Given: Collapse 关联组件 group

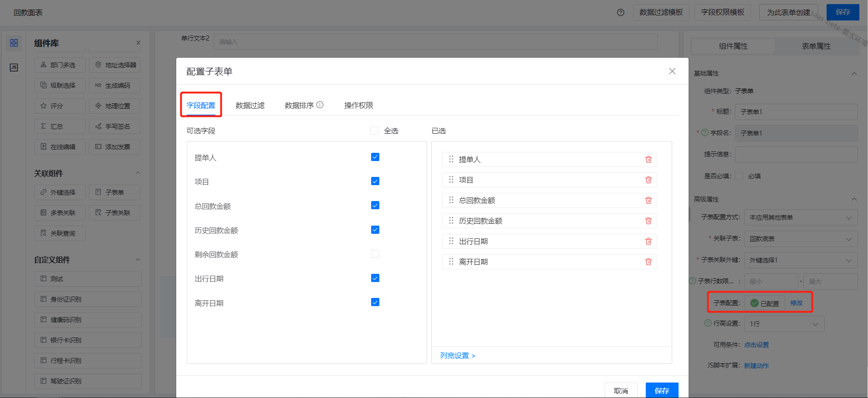Looking at the screenshot, I should pyautogui.click(x=138, y=173).
